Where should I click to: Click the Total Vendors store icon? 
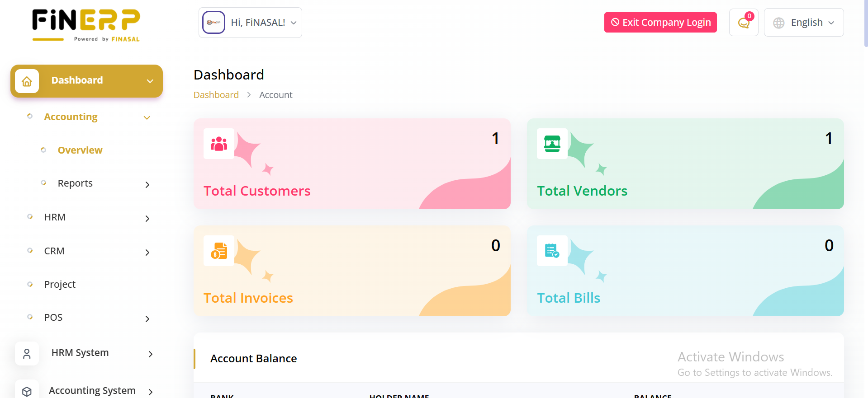pos(552,144)
